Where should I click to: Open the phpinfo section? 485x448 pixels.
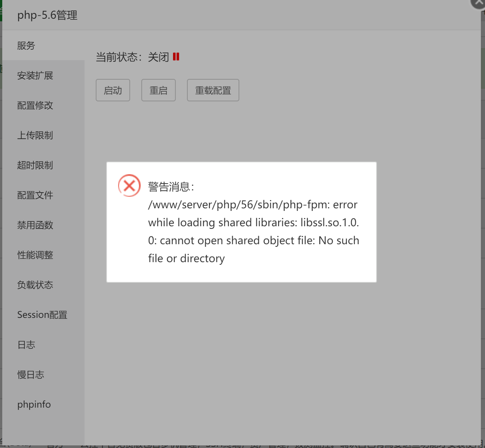pyautogui.click(x=34, y=404)
